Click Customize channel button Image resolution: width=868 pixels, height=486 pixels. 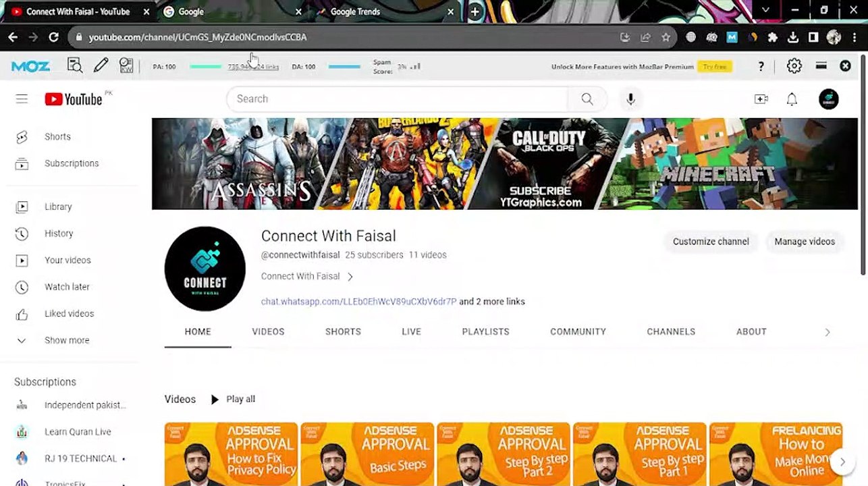coord(711,242)
